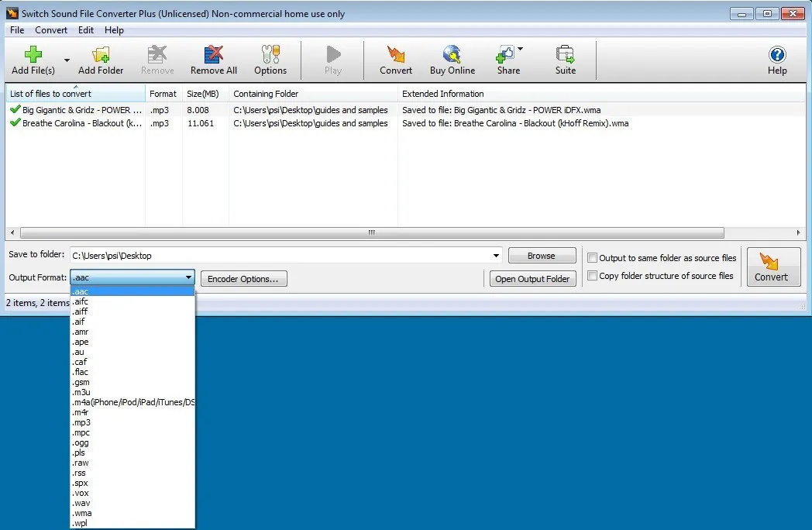Open the Help menu
812x530 pixels.
(114, 30)
